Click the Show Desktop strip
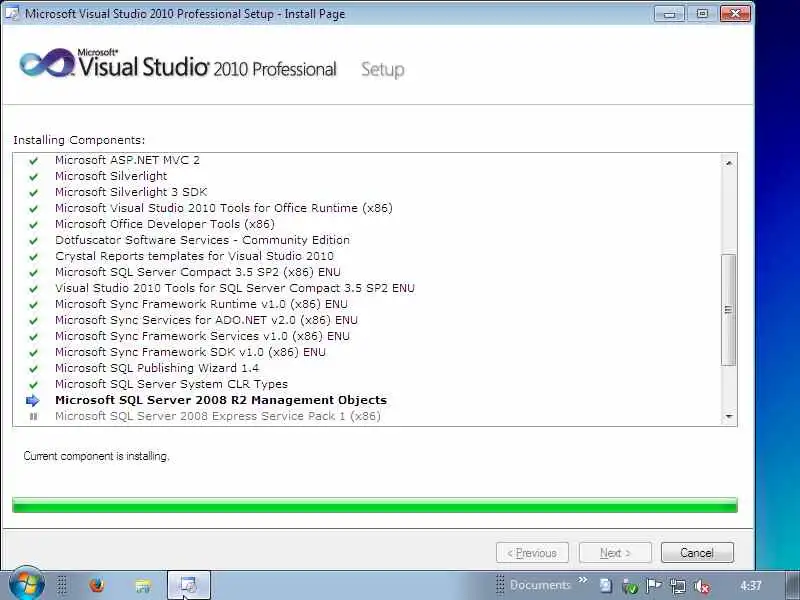Viewport: 800px width, 600px height. [x=793, y=585]
